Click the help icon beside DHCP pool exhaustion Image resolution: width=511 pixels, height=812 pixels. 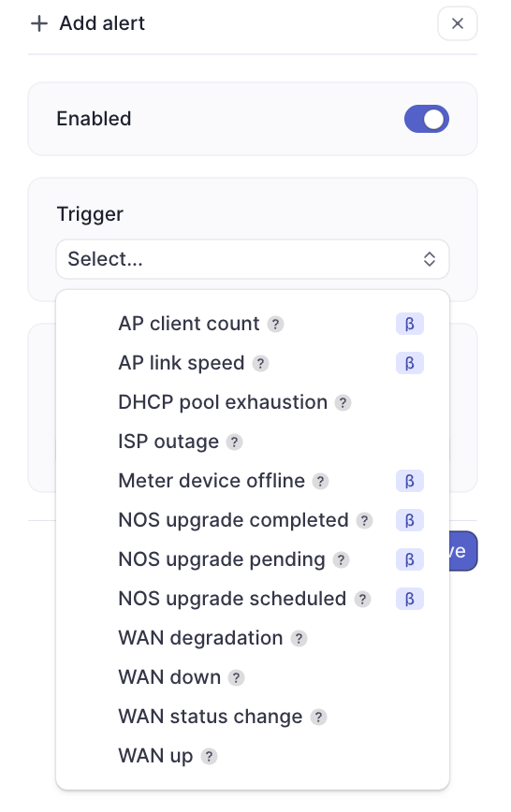tap(343, 403)
